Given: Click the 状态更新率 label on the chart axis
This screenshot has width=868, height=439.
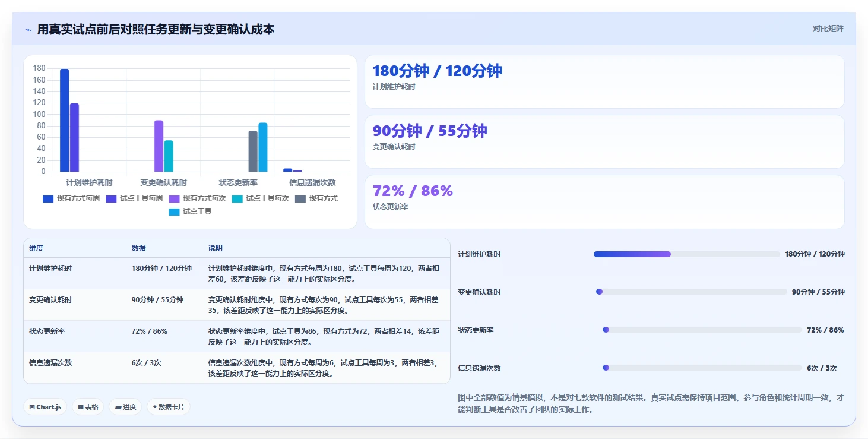Looking at the screenshot, I should click(x=238, y=183).
